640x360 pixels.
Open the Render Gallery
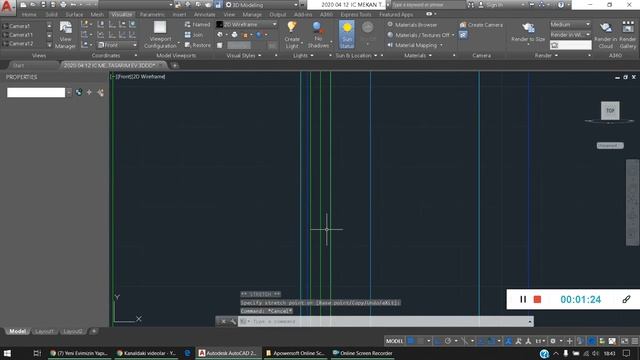[628, 35]
